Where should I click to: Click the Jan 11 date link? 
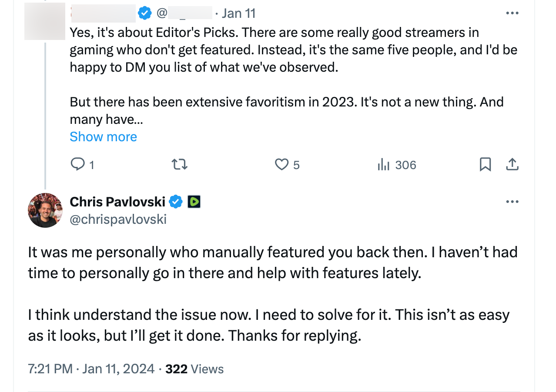click(x=238, y=13)
